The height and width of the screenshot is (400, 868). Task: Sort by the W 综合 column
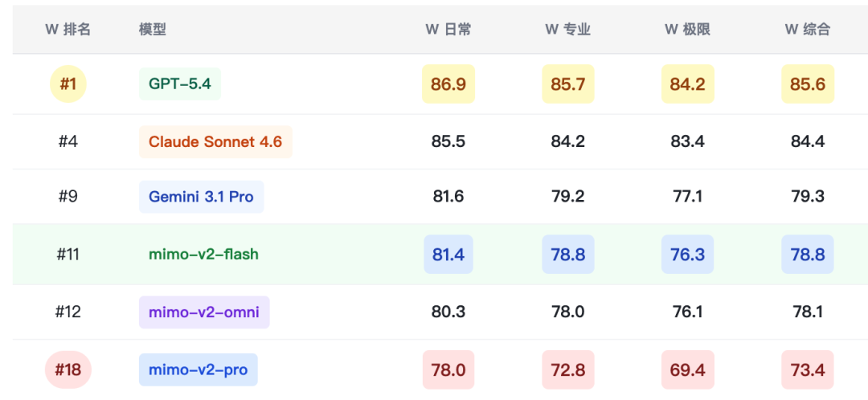[807, 30]
